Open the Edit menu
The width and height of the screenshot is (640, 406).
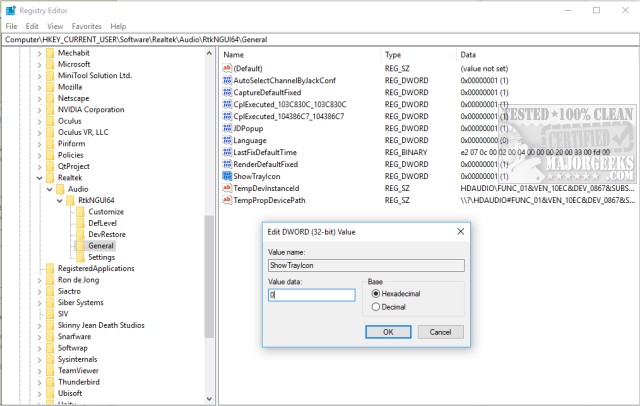(x=32, y=26)
